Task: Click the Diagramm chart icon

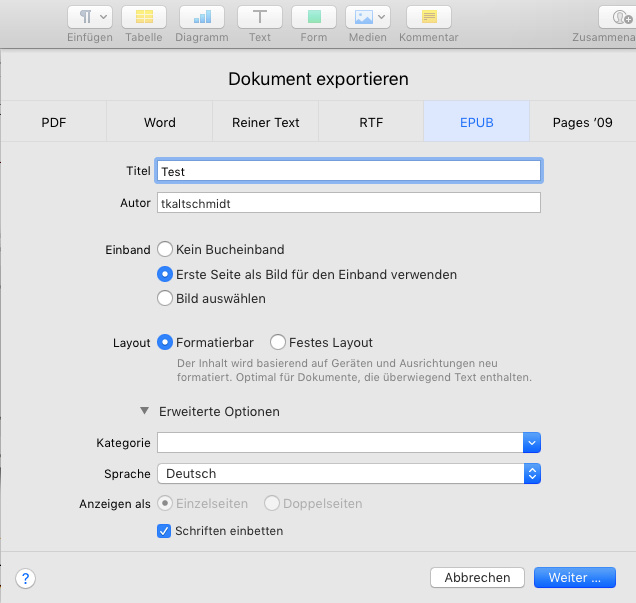Action: point(203,17)
